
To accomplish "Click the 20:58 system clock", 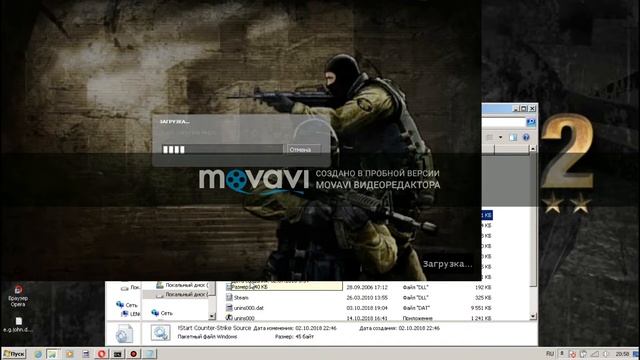I will (622, 354).
